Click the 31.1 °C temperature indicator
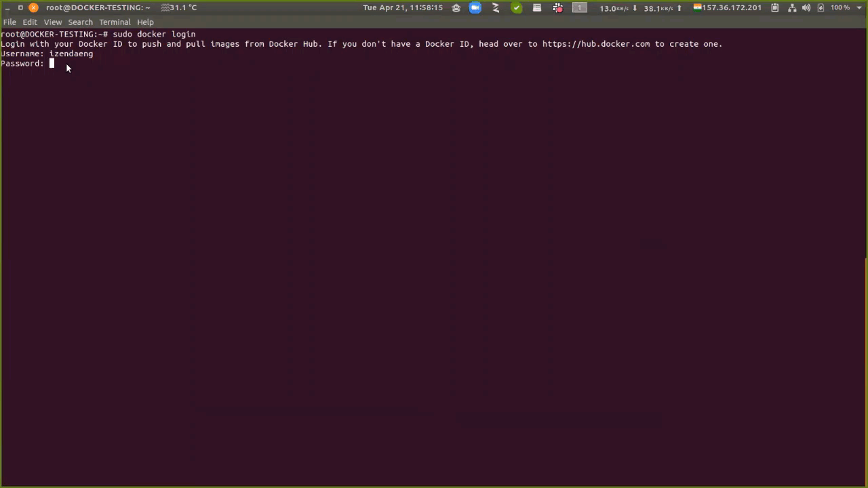 pyautogui.click(x=179, y=7)
